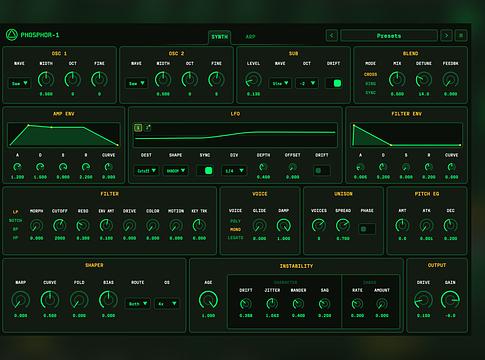Open LFO shape dropdown
Screen dimensions: 485x360
coord(176,171)
